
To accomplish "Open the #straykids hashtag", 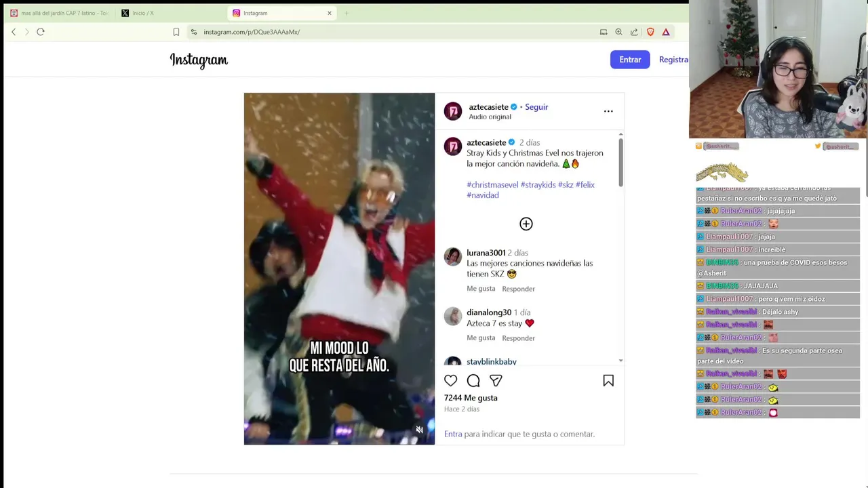I will pos(538,184).
